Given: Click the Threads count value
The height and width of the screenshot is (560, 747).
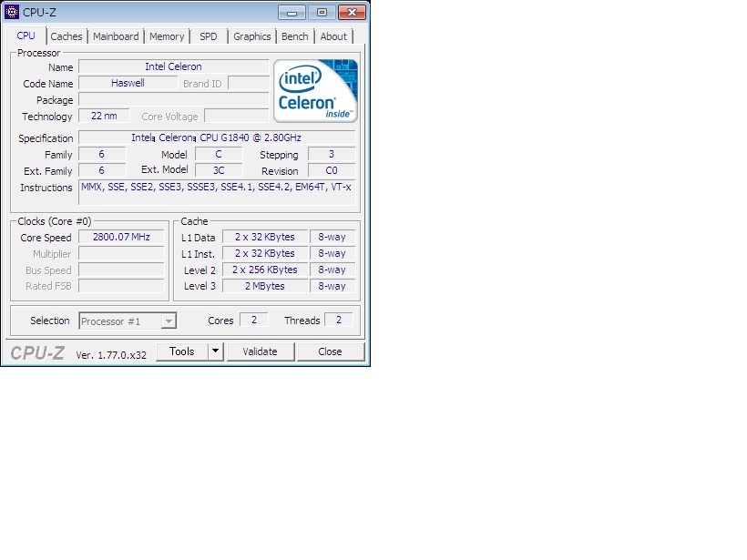Looking at the screenshot, I should 339,320.
